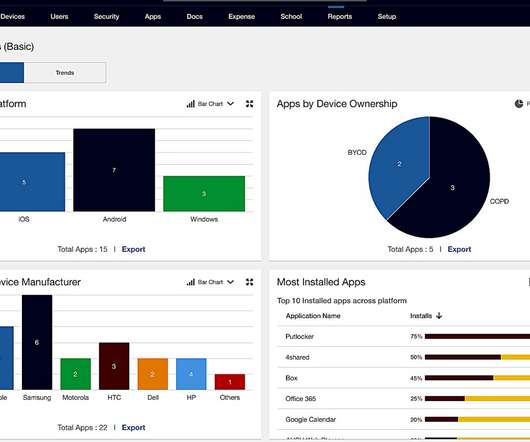Click the Box application row name
The height and width of the screenshot is (442, 530).
click(x=291, y=378)
